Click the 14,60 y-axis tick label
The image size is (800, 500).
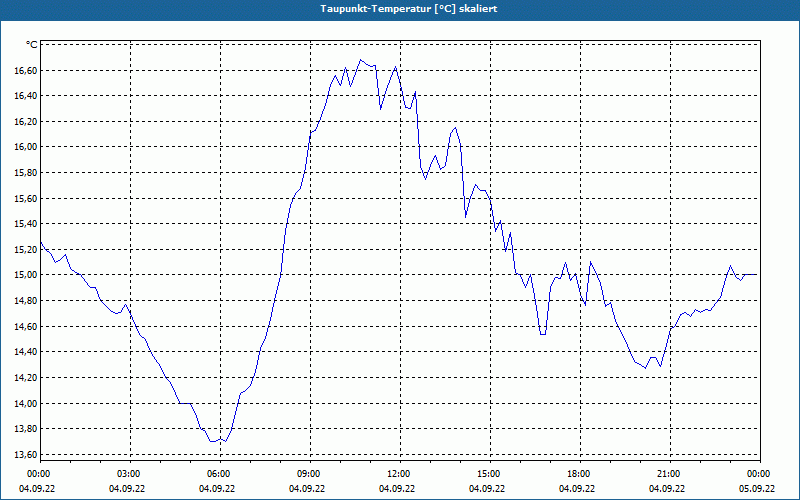pos(26,327)
